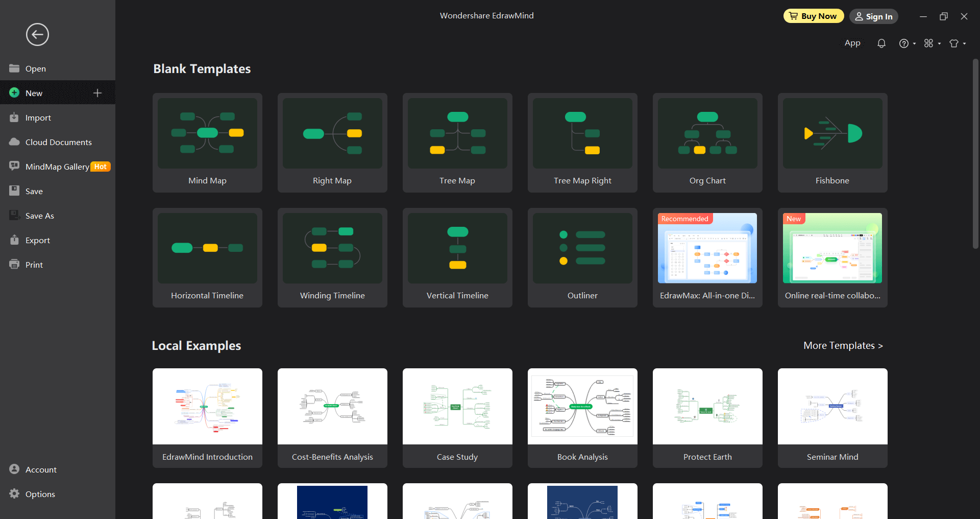This screenshot has height=519, width=980.
Task: Choose the Winding Timeline template
Action: coord(332,257)
